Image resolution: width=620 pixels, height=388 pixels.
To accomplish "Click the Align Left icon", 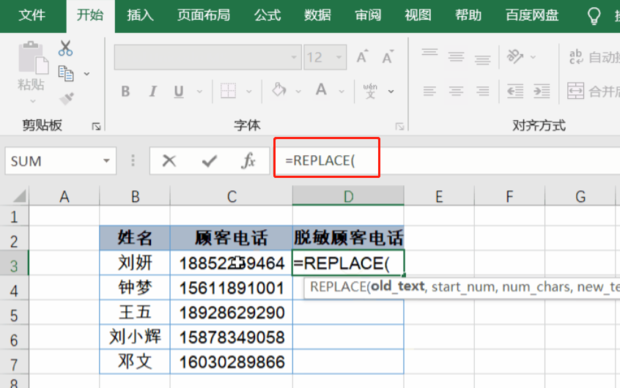I will tap(429, 91).
